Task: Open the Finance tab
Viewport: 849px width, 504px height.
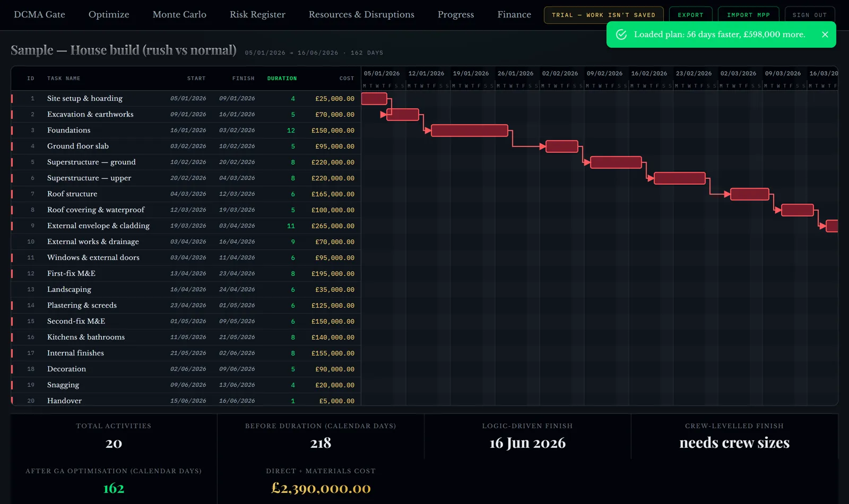Action: (x=514, y=14)
